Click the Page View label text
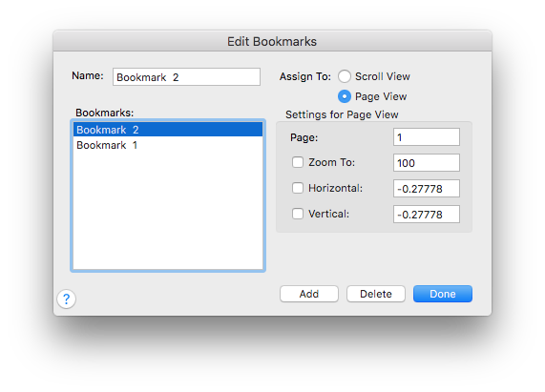Viewport: 545px width, 392px height. [381, 96]
